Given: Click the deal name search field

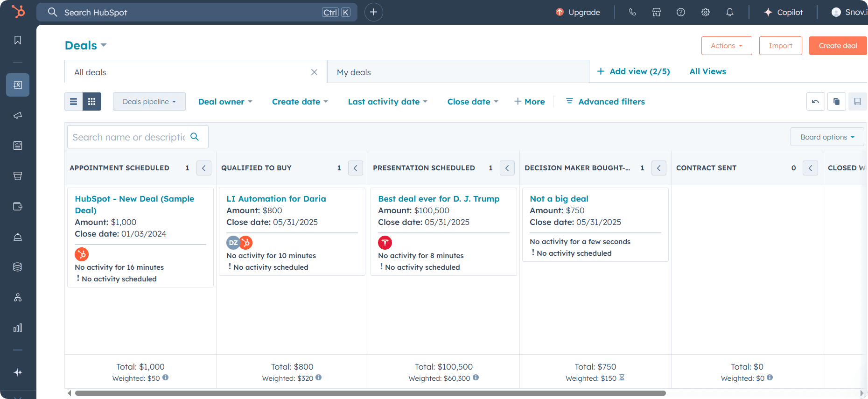Looking at the screenshot, I should click(x=129, y=137).
